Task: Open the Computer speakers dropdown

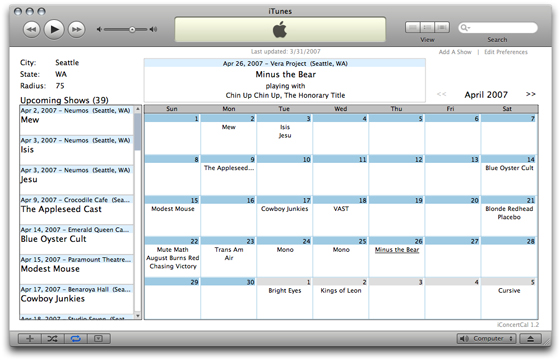Action: click(487, 338)
